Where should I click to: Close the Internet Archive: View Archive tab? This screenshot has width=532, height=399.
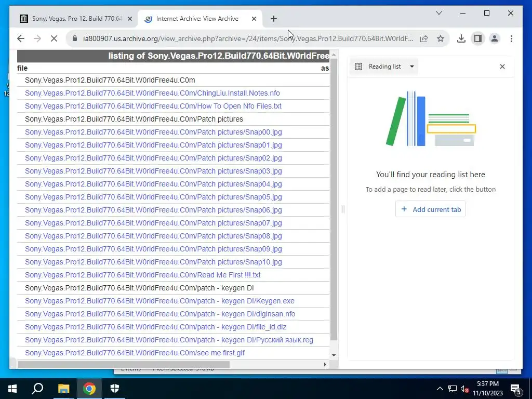[254, 19]
